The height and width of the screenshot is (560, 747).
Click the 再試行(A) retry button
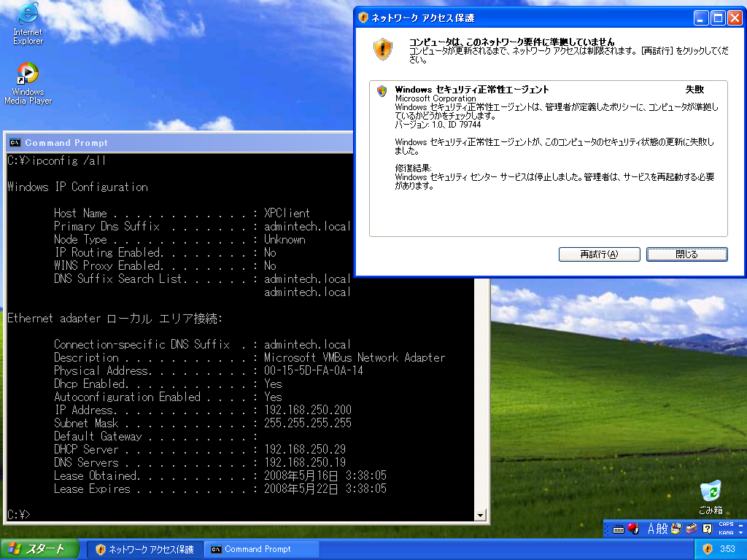[x=600, y=254]
